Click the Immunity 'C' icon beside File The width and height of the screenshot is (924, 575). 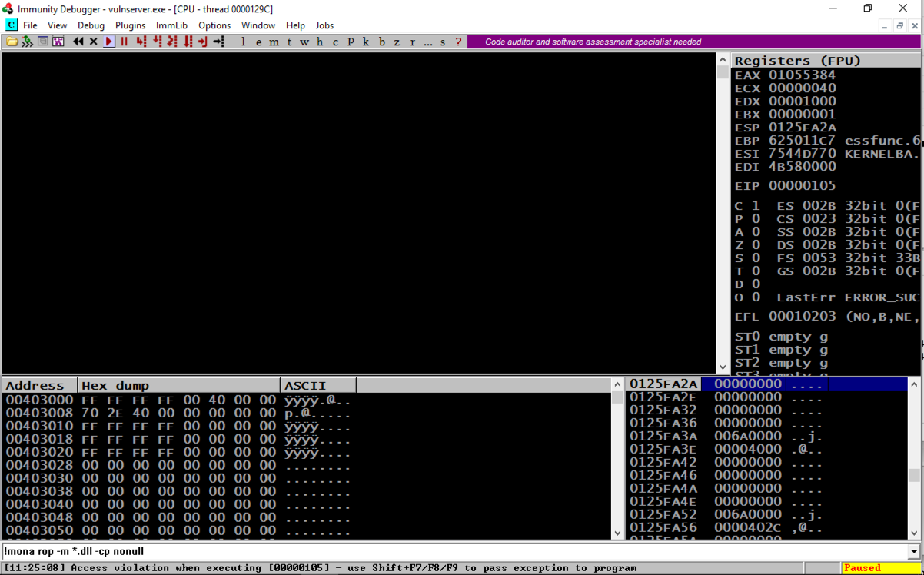tap(11, 25)
